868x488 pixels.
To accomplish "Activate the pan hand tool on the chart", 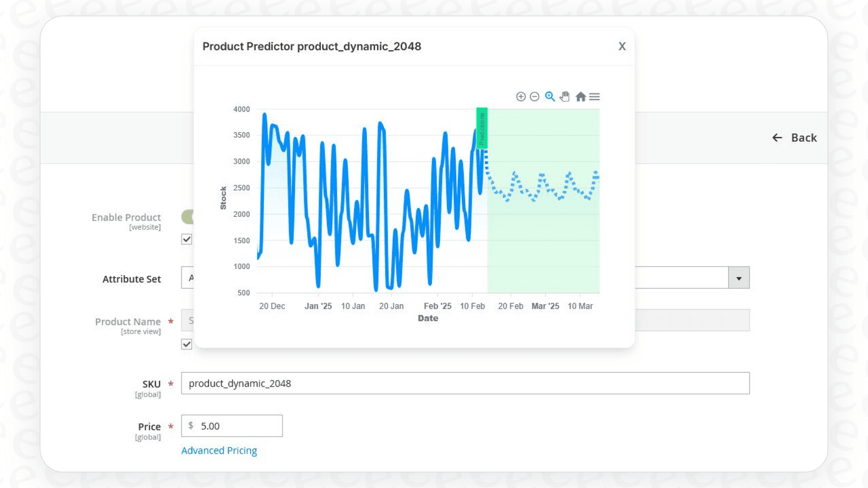I will click(x=564, y=96).
